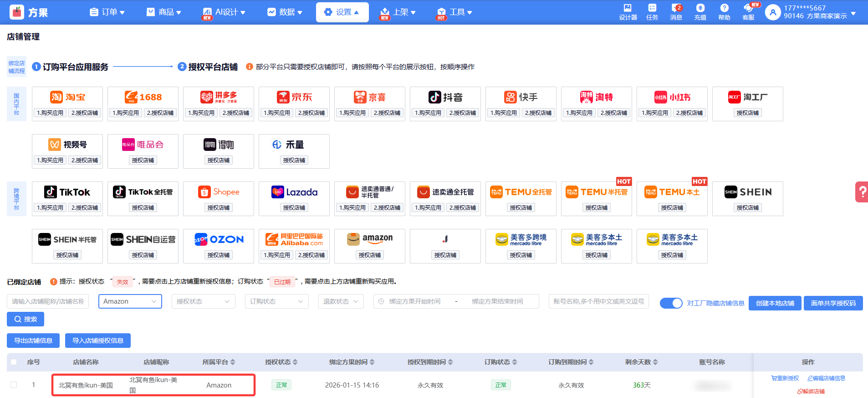
Task: Open the 设计器 designer icon
Action: [628, 12]
